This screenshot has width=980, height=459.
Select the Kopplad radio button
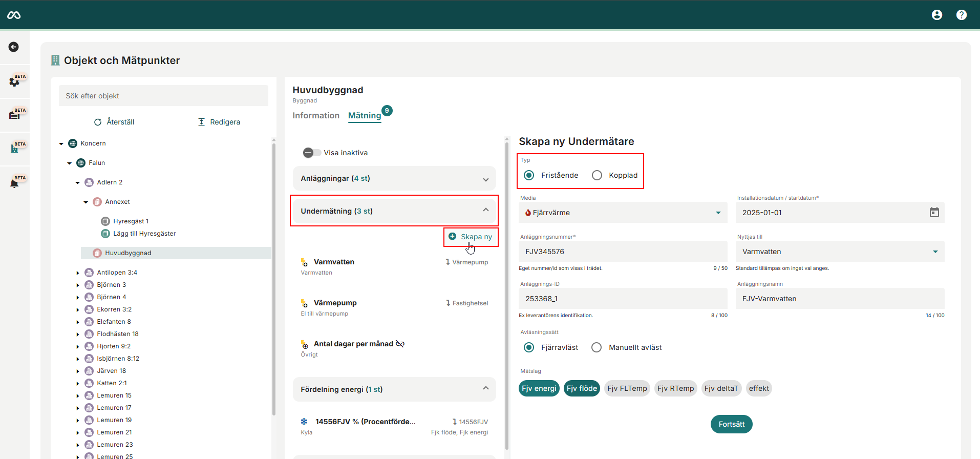pyautogui.click(x=597, y=175)
